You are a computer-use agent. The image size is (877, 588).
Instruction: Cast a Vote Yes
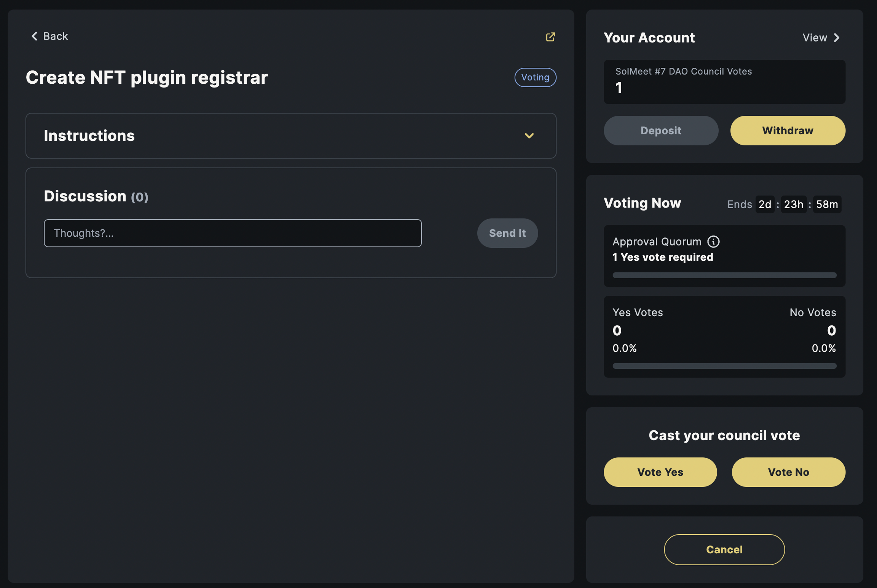660,472
